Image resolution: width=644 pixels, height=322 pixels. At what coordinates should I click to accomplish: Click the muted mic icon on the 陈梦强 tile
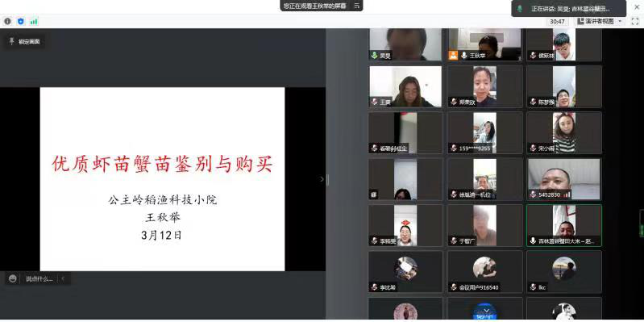[533, 102]
